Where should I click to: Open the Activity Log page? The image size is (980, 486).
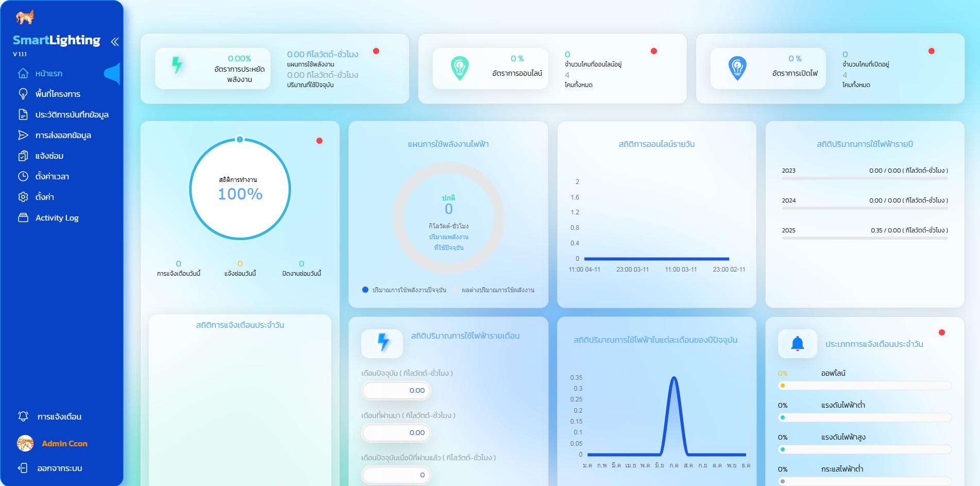point(57,218)
